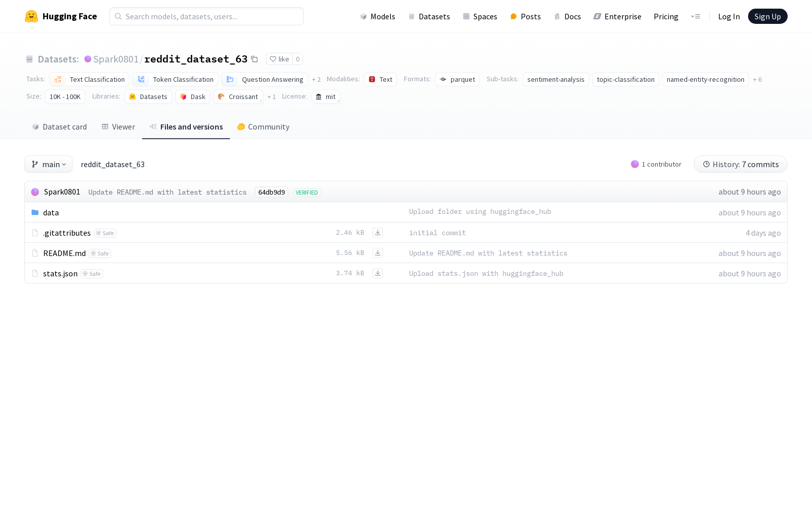Copy the dataset name to clipboard
This screenshot has height=508, width=812.
(254, 59)
